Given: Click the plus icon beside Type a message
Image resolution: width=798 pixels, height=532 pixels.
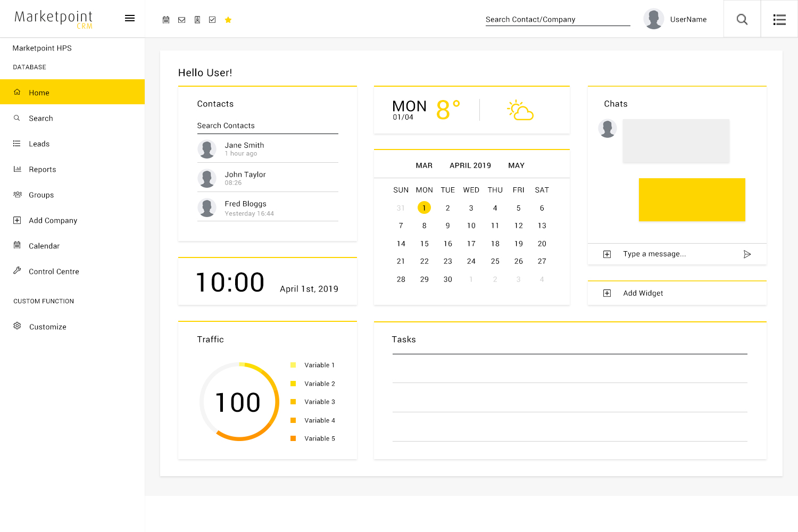Looking at the screenshot, I should [x=607, y=254].
